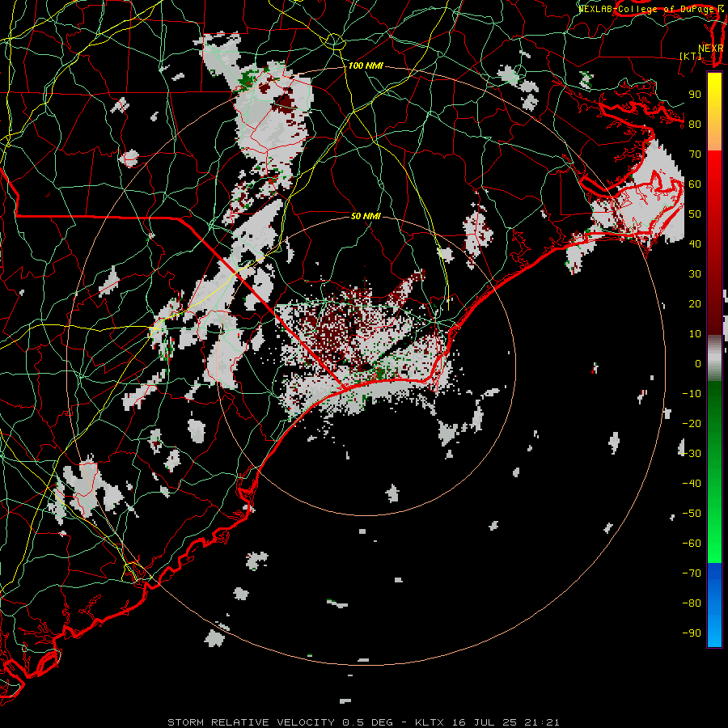
Task: Click the "NEXR" label above color bar
Action: [711, 49]
